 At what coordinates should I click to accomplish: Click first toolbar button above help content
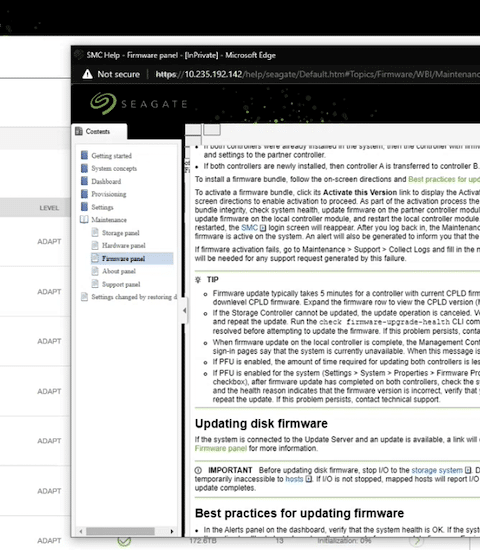(x=193, y=130)
